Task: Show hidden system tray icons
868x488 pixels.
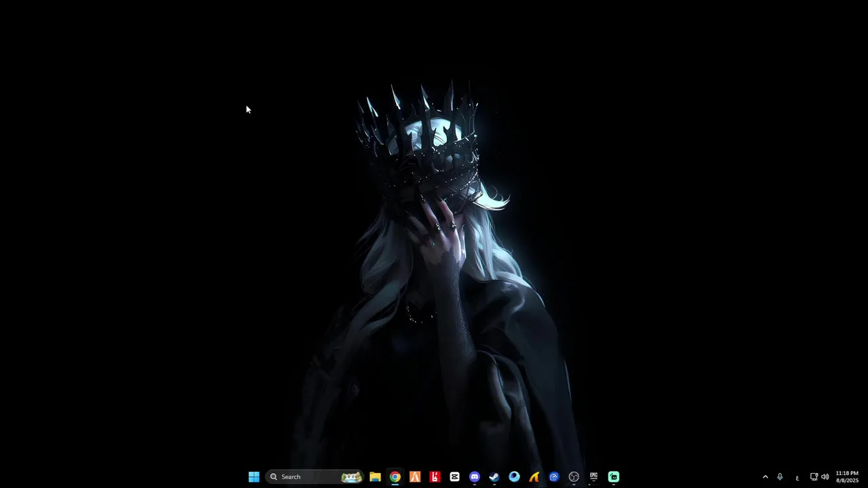Action: 765,476
